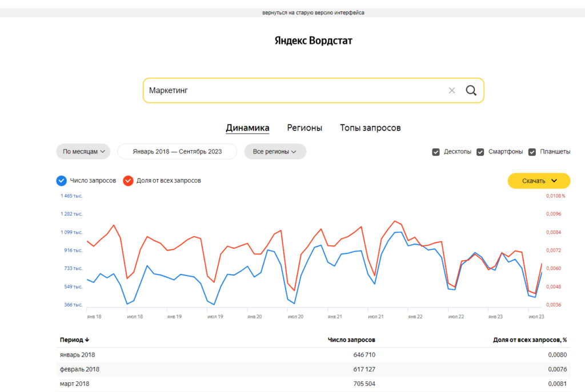The height and width of the screenshot is (392, 585).
Task: Clear the search query with X
Action: [451, 91]
